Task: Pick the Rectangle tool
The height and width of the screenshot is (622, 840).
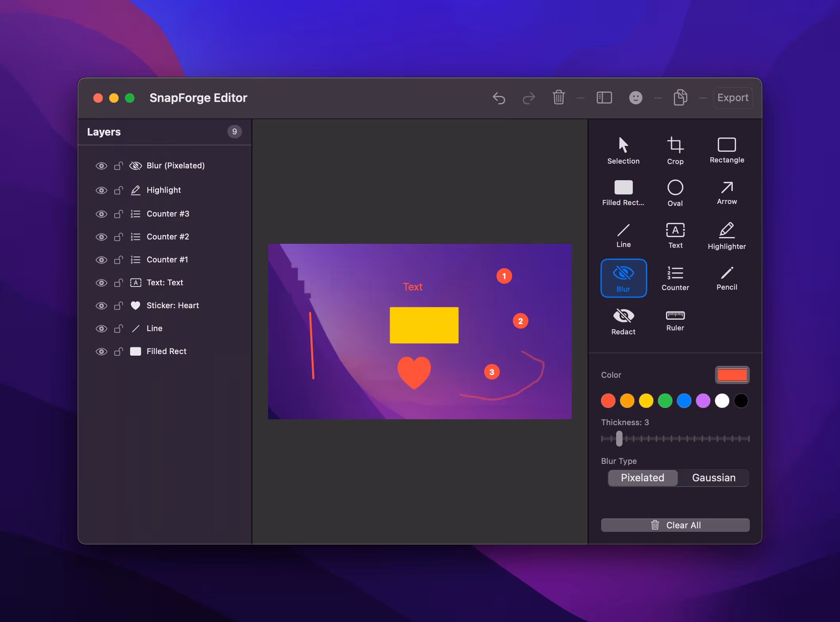Action: [x=727, y=151]
